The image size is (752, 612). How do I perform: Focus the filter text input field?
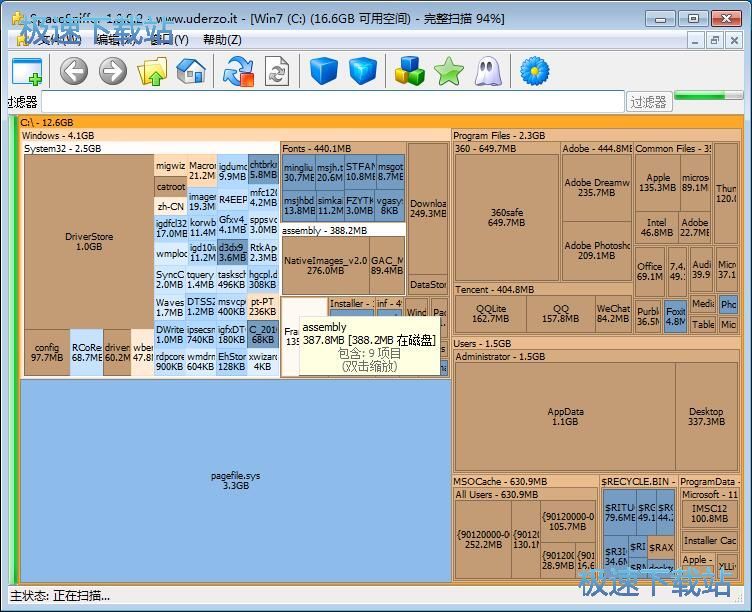point(333,102)
